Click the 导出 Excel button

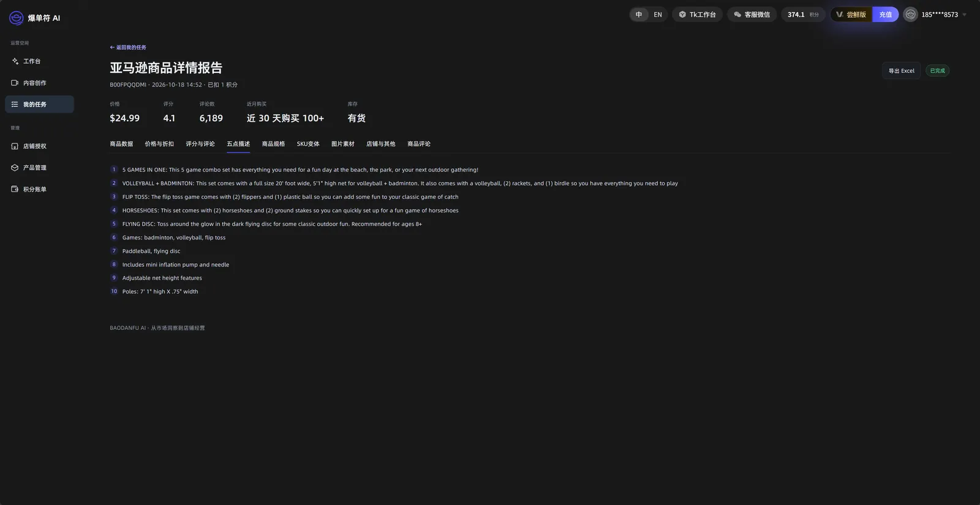[x=901, y=71]
